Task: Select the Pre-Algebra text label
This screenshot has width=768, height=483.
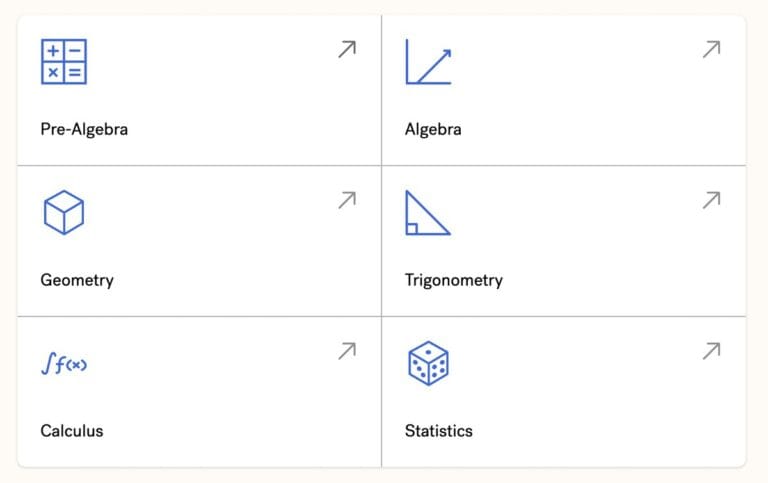Action: click(x=84, y=129)
